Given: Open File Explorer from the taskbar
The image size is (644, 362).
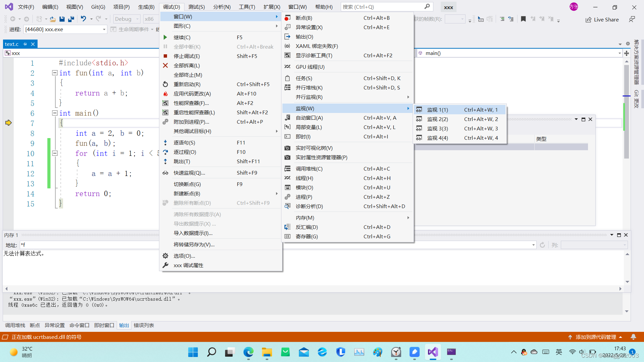Looking at the screenshot, I should coord(267,352).
